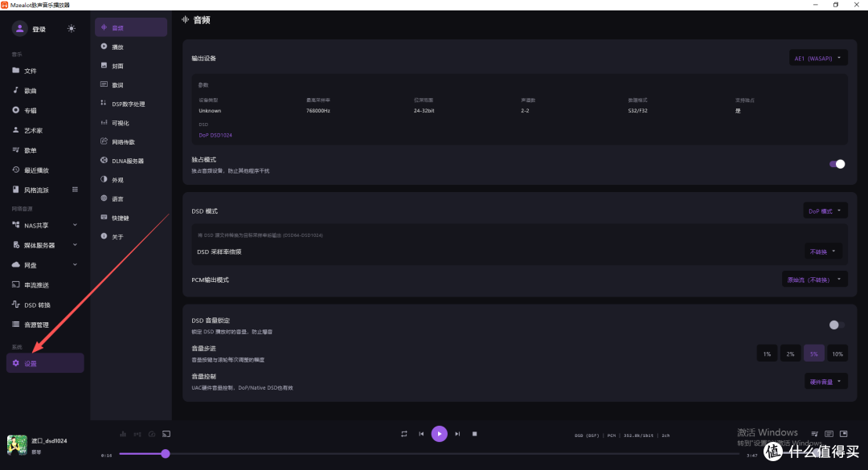This screenshot has height=470, width=868.
Task: Click the grid icon beside 风格流派
Action: pyautogui.click(x=76, y=190)
